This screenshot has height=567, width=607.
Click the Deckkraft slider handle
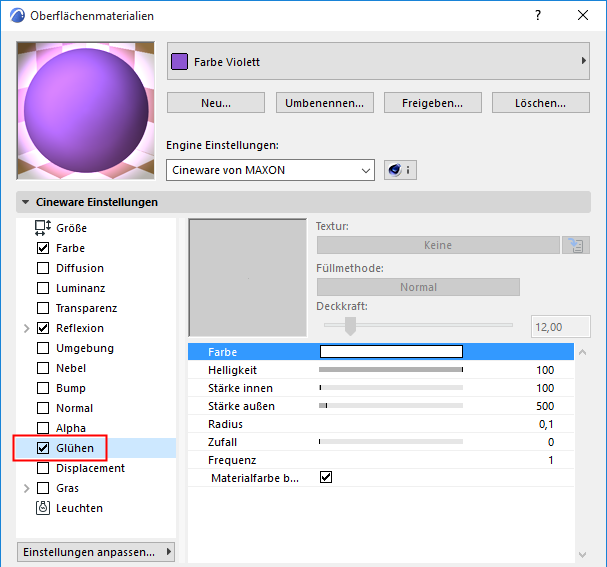[350, 326]
